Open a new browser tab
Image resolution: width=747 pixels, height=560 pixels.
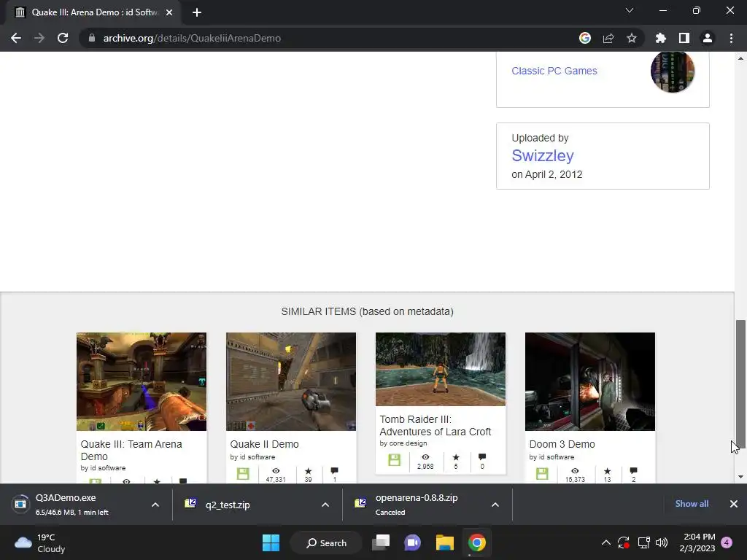pyautogui.click(x=197, y=12)
